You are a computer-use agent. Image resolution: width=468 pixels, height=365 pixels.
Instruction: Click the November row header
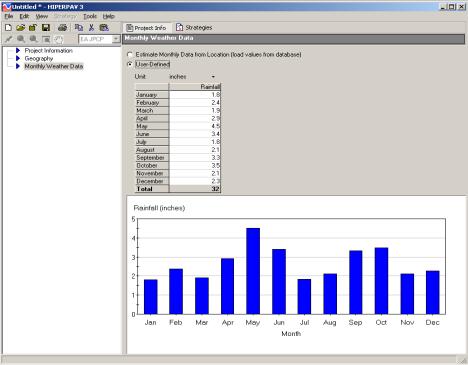coord(152,173)
